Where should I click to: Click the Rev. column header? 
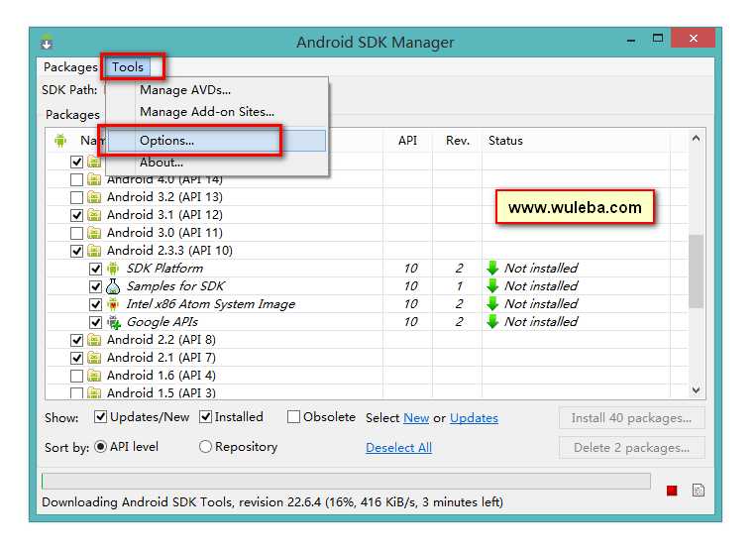tap(458, 141)
